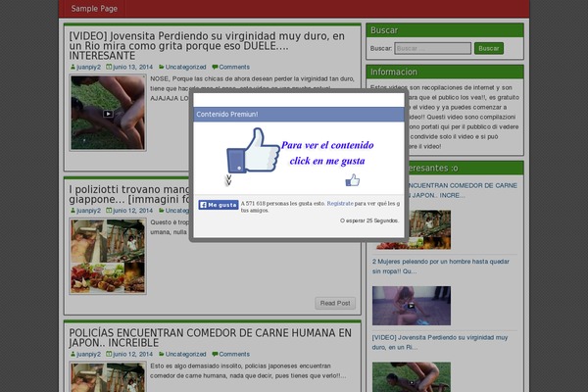Click the thumbnail of the 'POLICÍAS ENCUENTRAN' post

[x=108, y=377]
